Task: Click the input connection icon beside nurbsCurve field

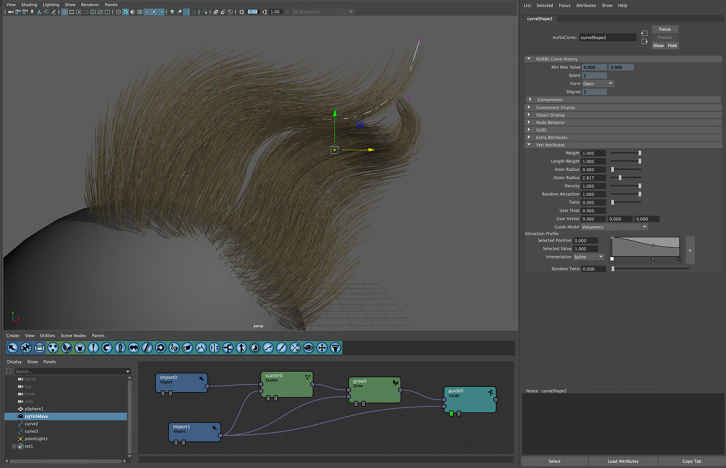Action: [643, 33]
